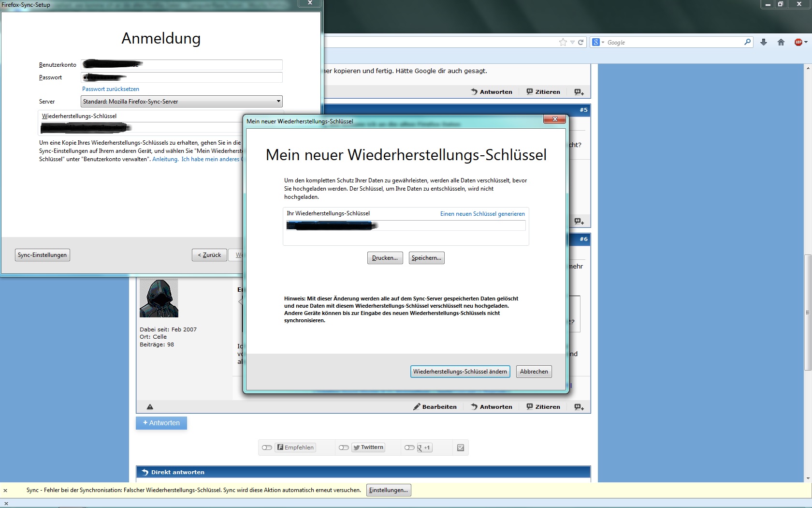
Task: Reload the page with the refresh icon
Action: tap(581, 42)
